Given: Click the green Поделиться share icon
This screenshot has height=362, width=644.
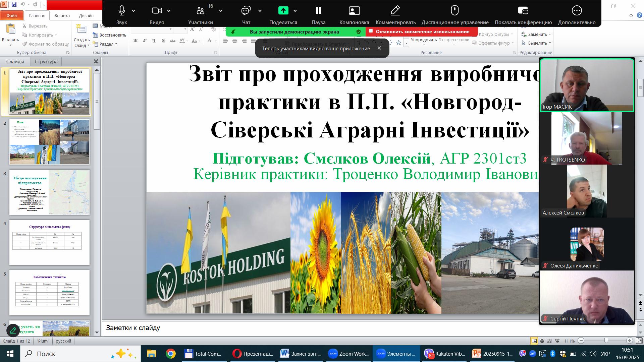Looking at the screenshot, I should (x=283, y=11).
